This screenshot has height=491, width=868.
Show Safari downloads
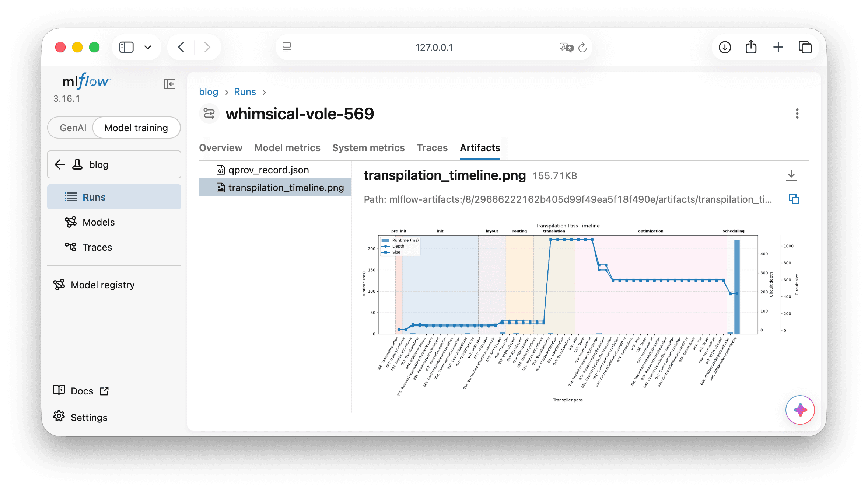(725, 47)
